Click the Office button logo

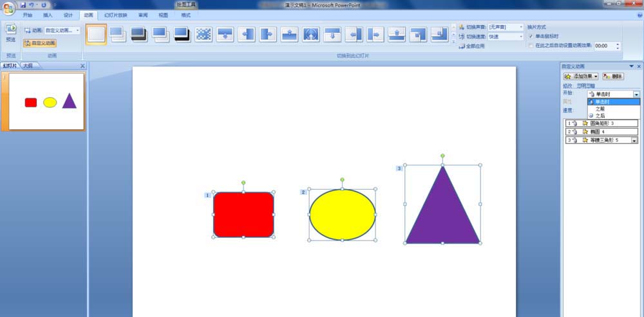[8, 8]
